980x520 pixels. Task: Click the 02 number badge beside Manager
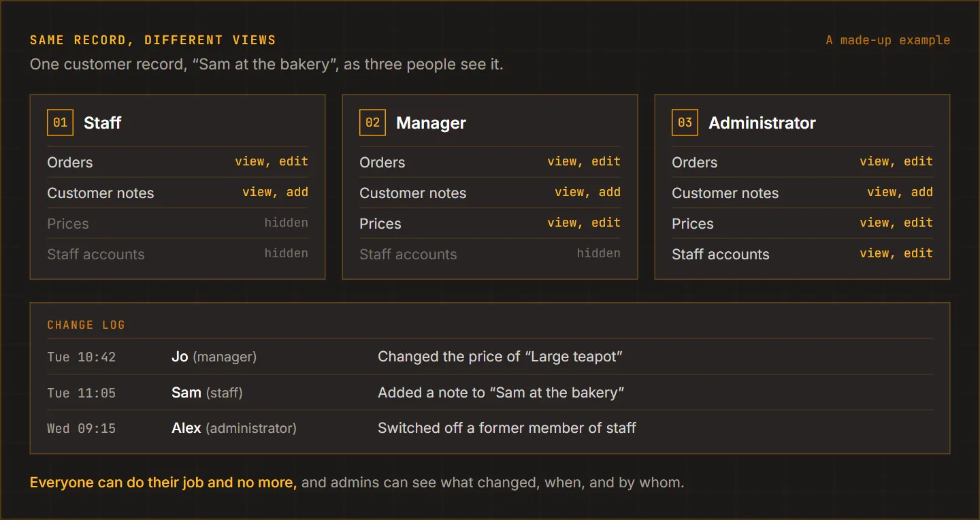(x=372, y=123)
